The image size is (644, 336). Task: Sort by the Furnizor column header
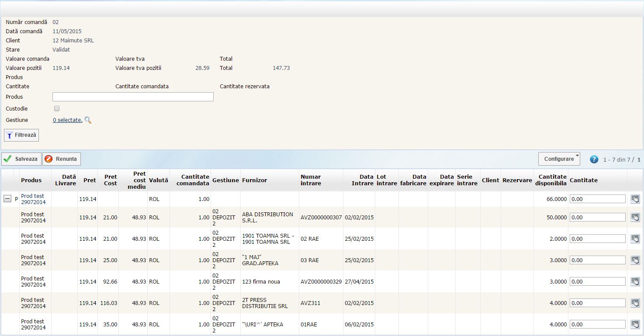[x=254, y=180]
